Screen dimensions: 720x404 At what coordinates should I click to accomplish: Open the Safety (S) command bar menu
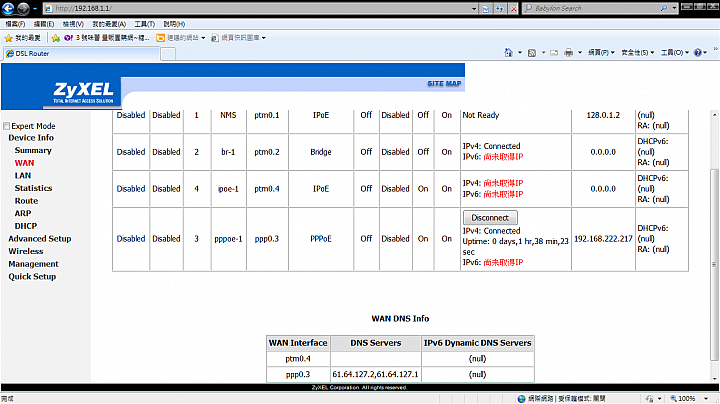[x=637, y=53]
